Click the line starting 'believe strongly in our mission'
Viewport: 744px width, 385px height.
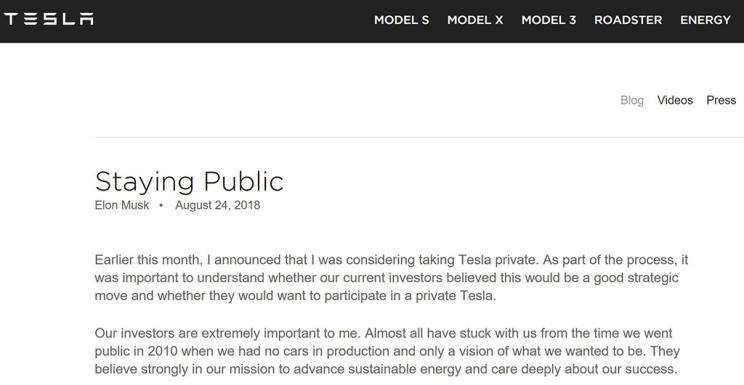click(386, 369)
